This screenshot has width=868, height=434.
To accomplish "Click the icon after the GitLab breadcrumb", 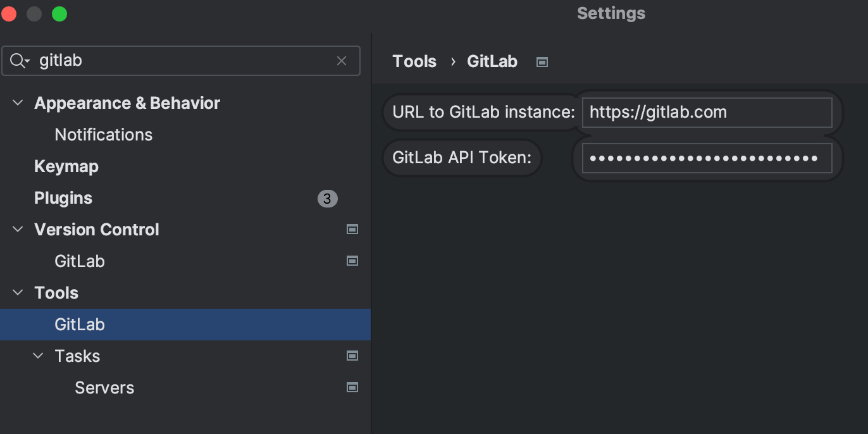I will [x=542, y=61].
